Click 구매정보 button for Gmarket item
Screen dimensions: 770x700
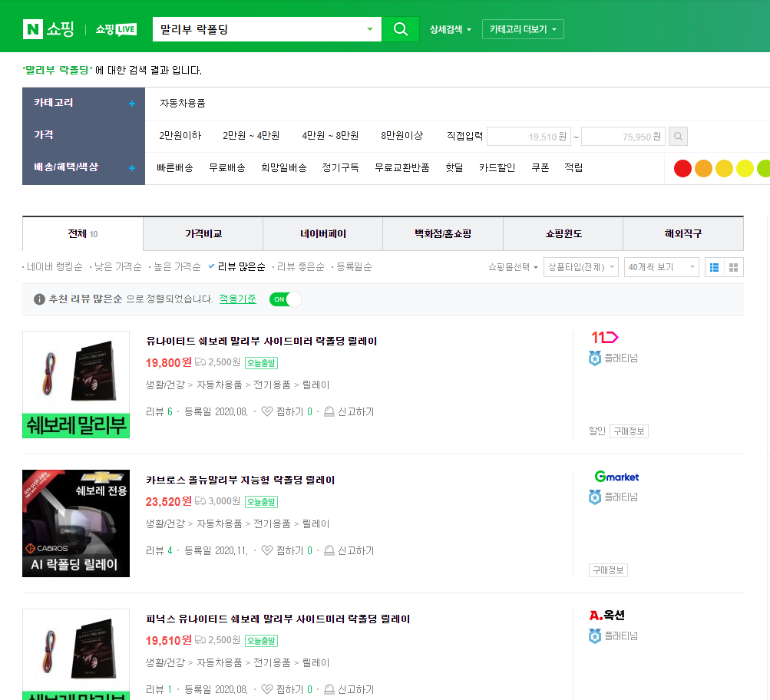608,570
